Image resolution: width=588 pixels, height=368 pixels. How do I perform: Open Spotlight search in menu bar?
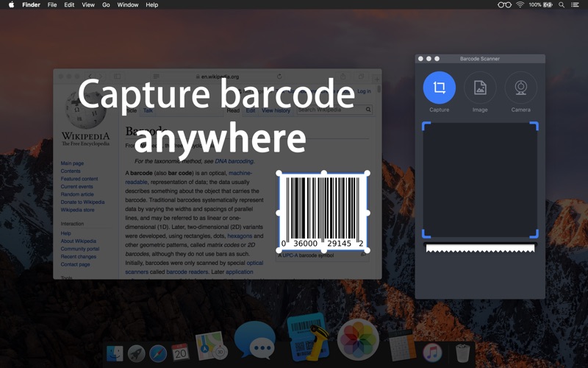(x=562, y=4)
